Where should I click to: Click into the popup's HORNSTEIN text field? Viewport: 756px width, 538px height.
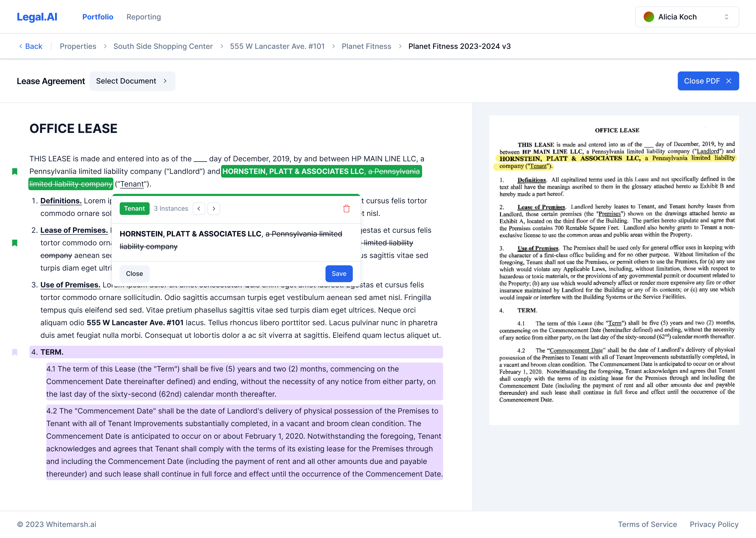click(236, 241)
